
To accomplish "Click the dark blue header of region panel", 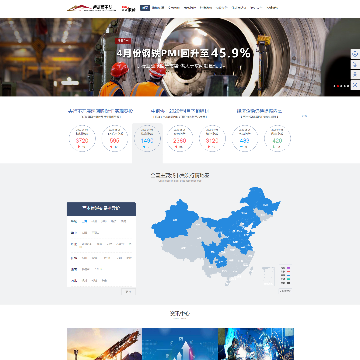I will [x=101, y=208].
